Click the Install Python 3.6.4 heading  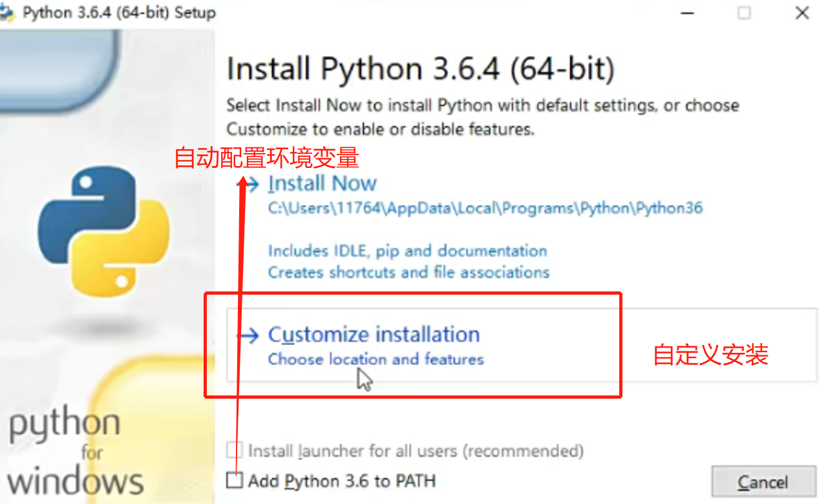(420, 70)
